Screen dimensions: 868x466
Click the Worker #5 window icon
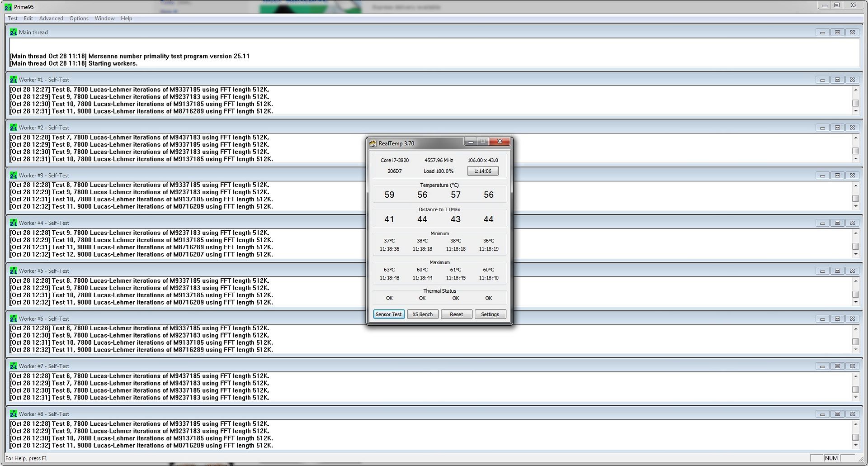[x=14, y=271]
